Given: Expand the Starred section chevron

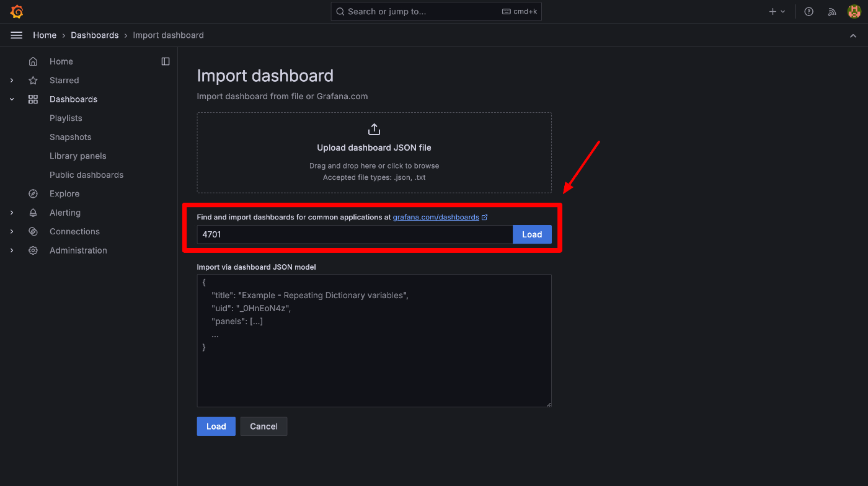Looking at the screenshot, I should [12, 81].
